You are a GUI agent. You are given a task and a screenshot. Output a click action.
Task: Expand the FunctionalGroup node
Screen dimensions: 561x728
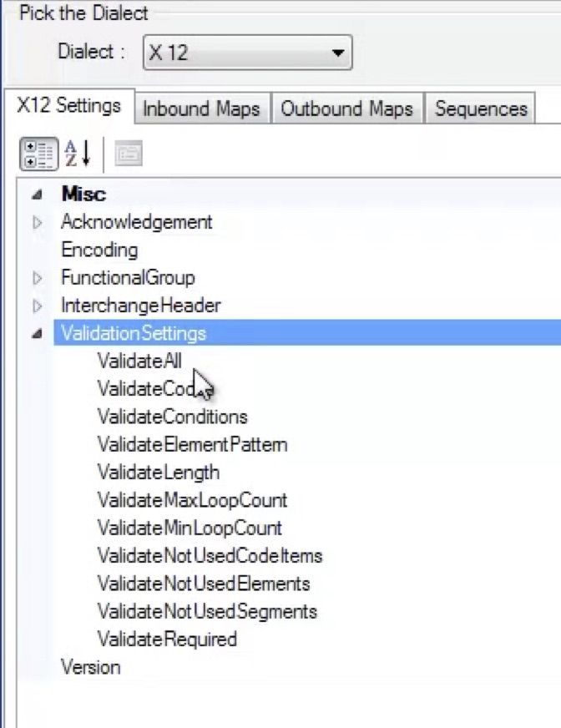point(37,278)
